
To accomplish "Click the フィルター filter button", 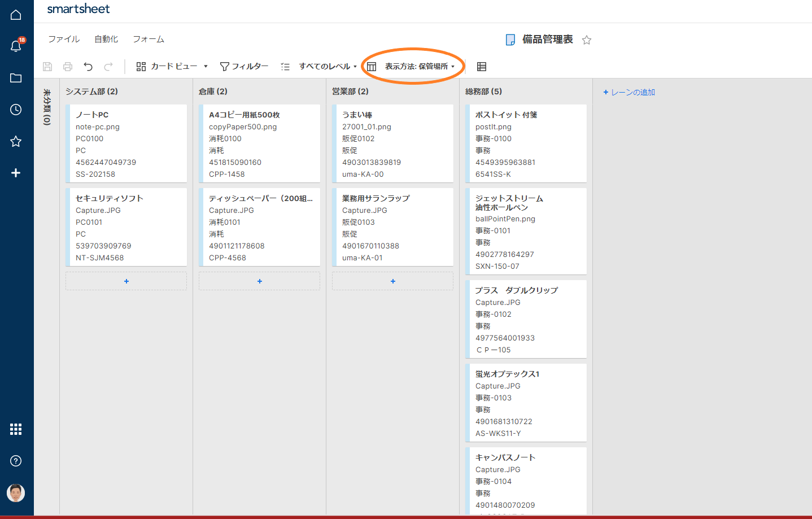I will click(x=244, y=67).
